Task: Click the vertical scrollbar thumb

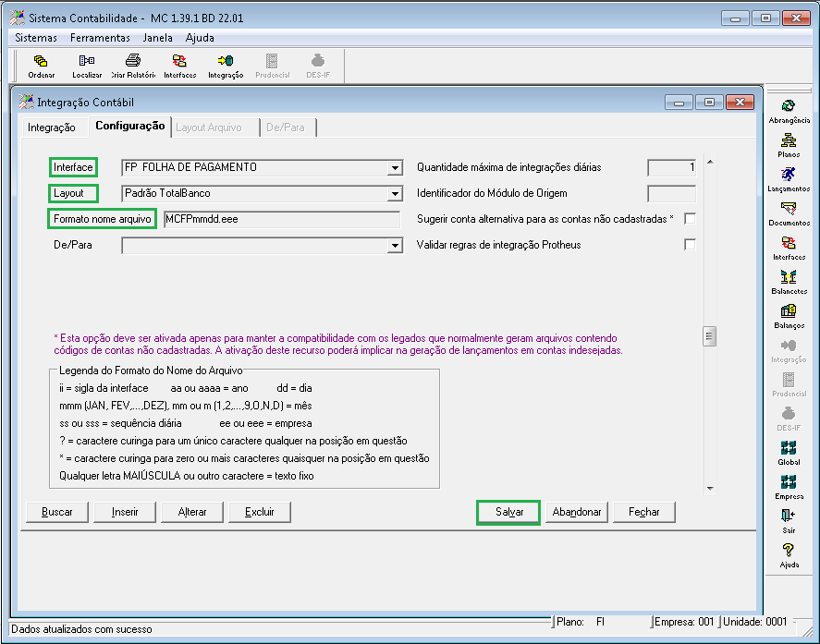Action: 709,336
